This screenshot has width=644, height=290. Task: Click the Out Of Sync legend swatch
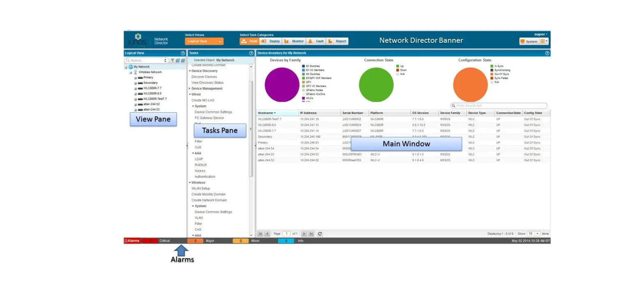tap(492, 74)
